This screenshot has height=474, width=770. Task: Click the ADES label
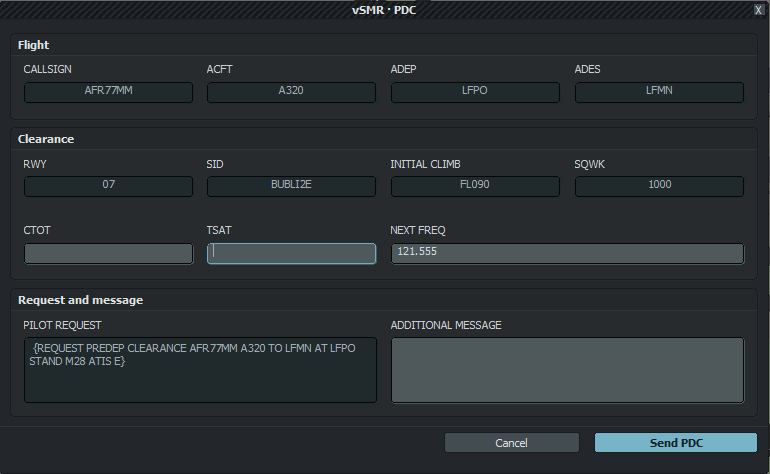587,69
